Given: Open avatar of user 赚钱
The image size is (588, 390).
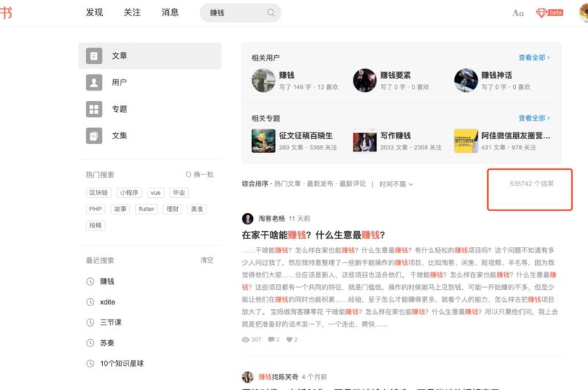Looking at the screenshot, I should click(x=263, y=80).
